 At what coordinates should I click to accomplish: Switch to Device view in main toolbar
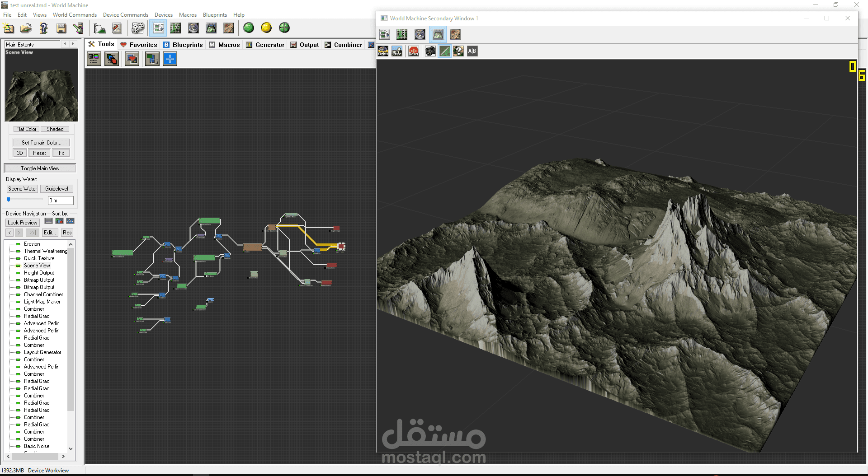(158, 28)
